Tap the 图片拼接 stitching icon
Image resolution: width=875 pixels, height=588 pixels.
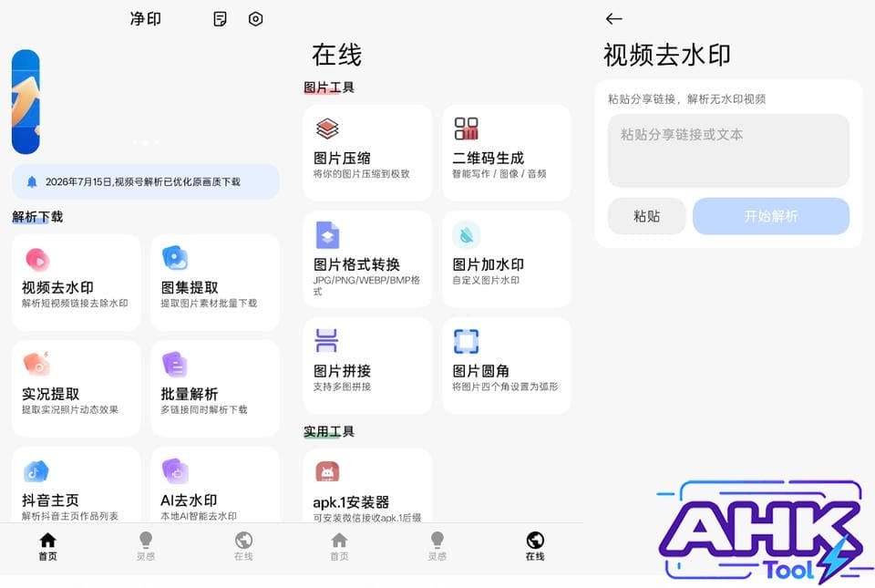point(326,341)
